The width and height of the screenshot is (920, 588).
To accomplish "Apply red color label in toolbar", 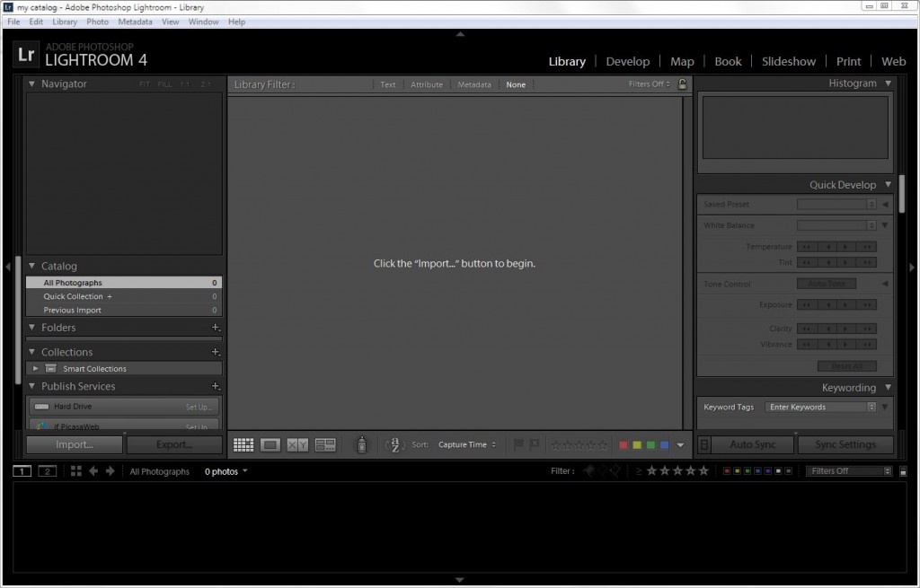I will tap(624, 445).
